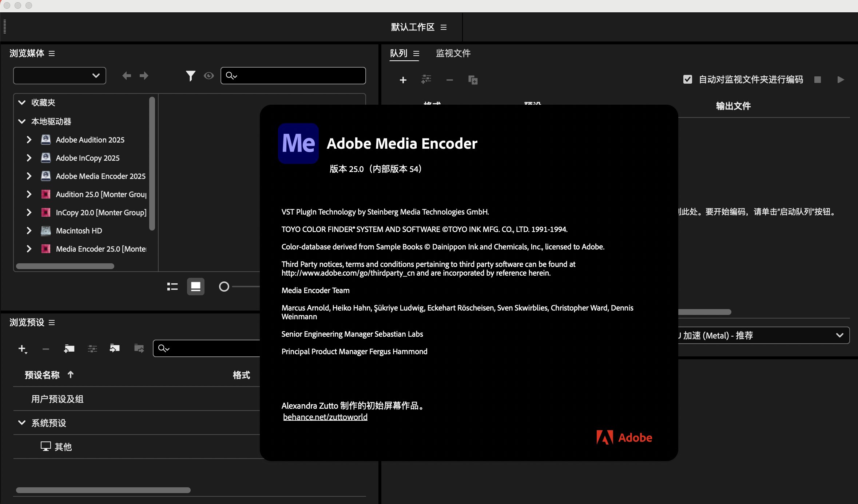Click the filter funnel icon in media browser

tap(190, 76)
